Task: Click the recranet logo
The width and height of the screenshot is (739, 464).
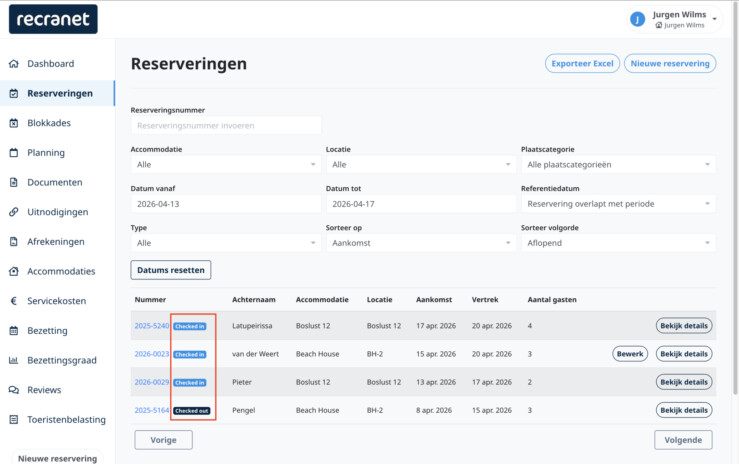Action: tap(53, 19)
